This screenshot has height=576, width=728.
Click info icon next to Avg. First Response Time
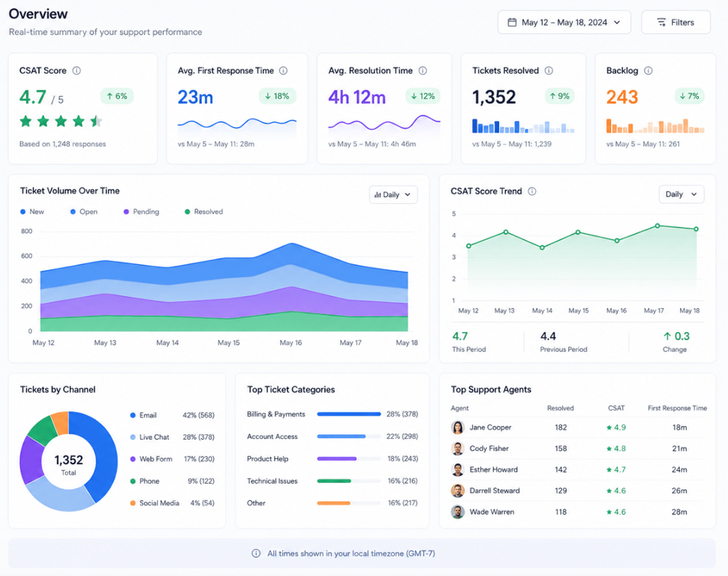point(283,70)
